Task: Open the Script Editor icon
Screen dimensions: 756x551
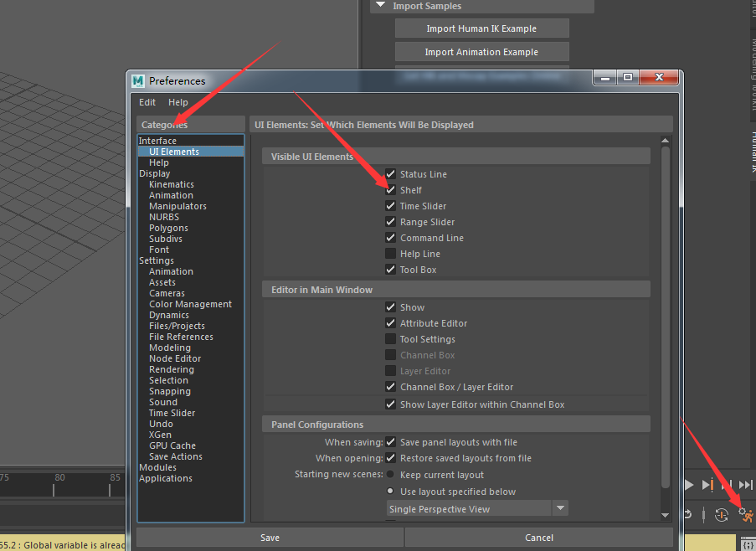Action: click(x=748, y=544)
